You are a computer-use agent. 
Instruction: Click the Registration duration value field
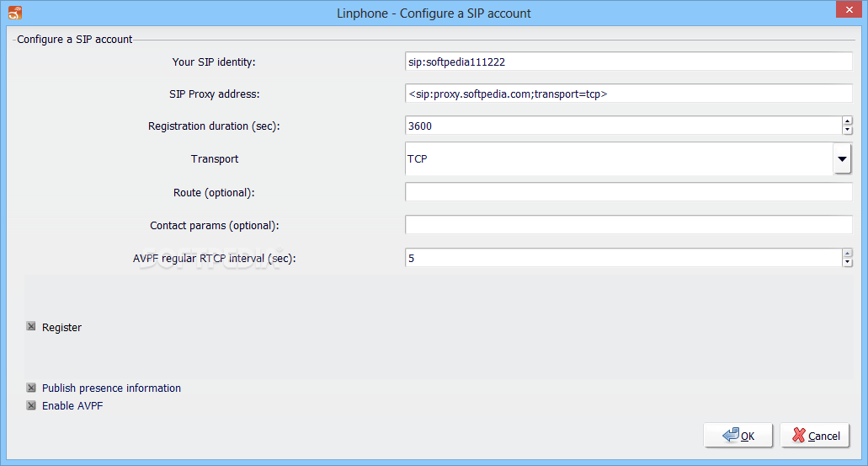click(x=623, y=126)
